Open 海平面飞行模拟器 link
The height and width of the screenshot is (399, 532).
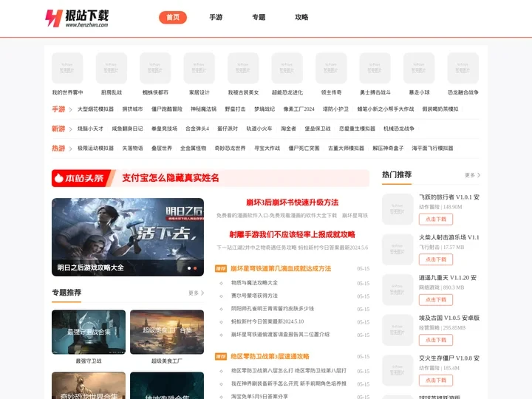(432, 149)
